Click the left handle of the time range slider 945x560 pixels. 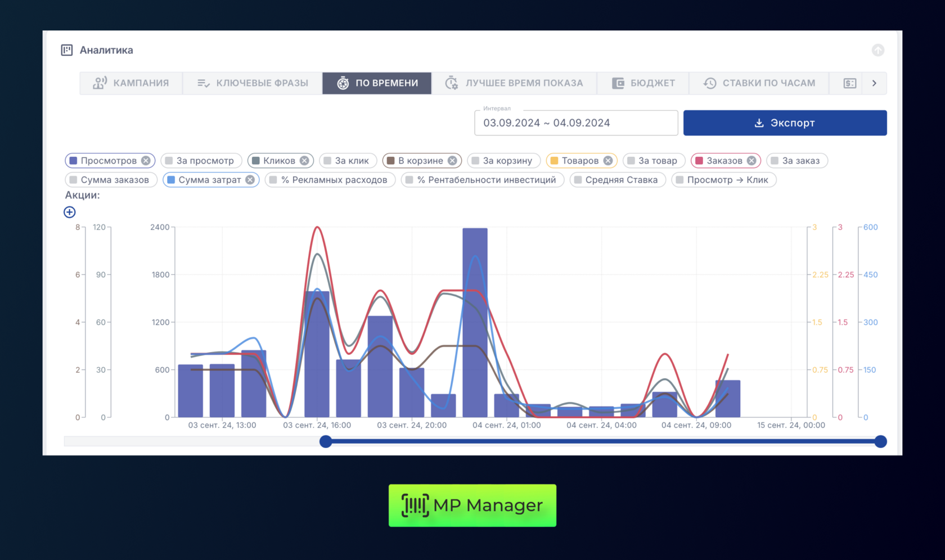326,441
